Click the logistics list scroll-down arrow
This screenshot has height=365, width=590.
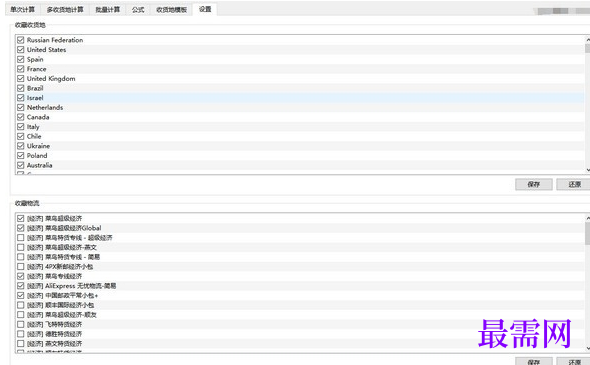[587, 349]
